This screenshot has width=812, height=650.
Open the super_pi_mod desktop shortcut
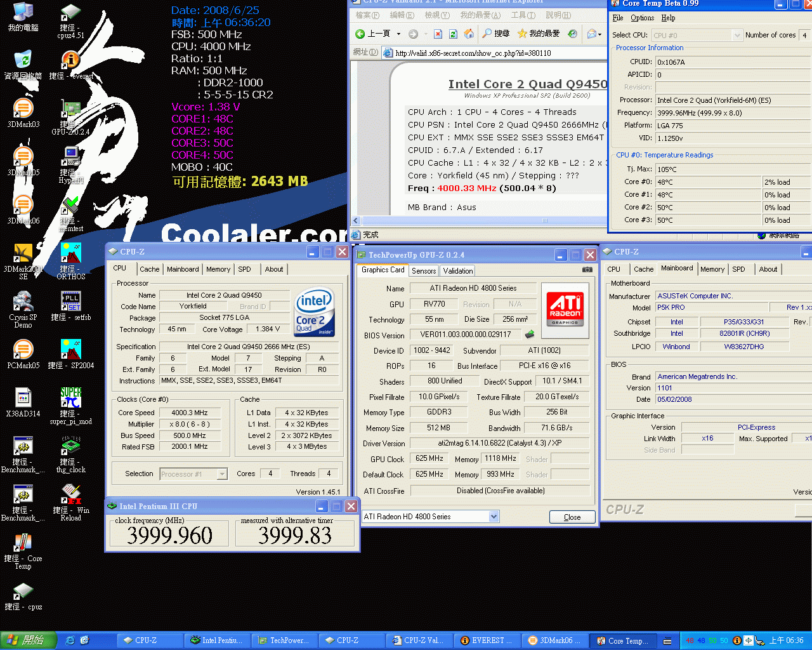(x=70, y=406)
